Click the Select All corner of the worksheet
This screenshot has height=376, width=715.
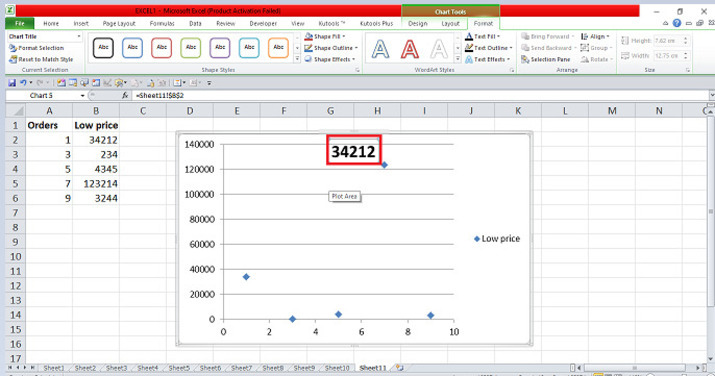click(x=16, y=111)
